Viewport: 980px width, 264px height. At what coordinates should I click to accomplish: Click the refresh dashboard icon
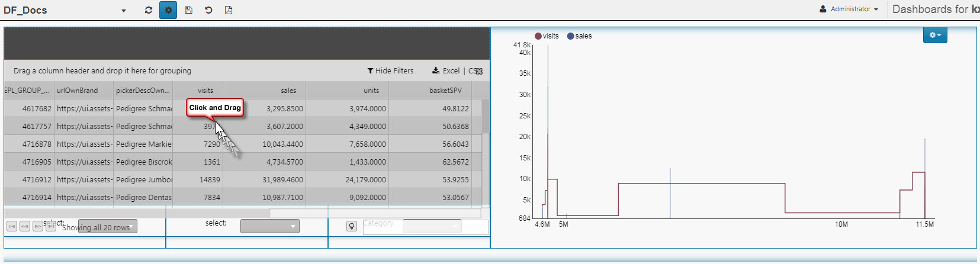[149, 10]
